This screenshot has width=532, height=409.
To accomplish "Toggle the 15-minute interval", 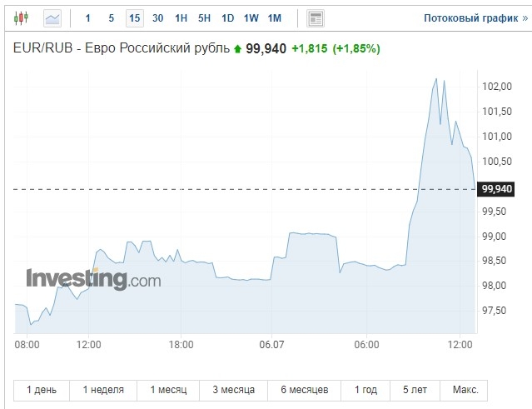I will pyautogui.click(x=134, y=17).
